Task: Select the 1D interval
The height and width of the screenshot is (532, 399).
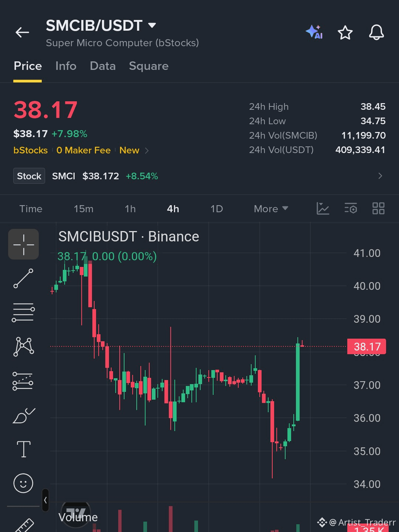Action: point(216,209)
